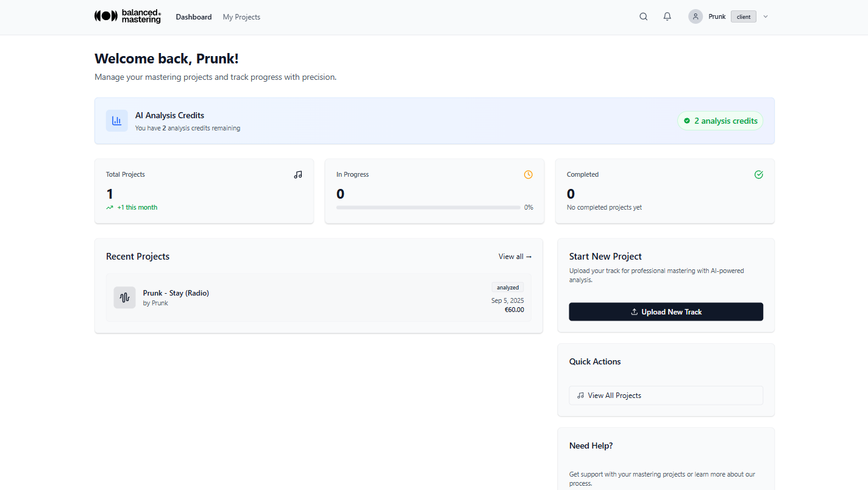Screen dimensions: 868x490
Task: Click the waveform thumbnail for Prunk - Stay (Radio)
Action: tap(124, 297)
